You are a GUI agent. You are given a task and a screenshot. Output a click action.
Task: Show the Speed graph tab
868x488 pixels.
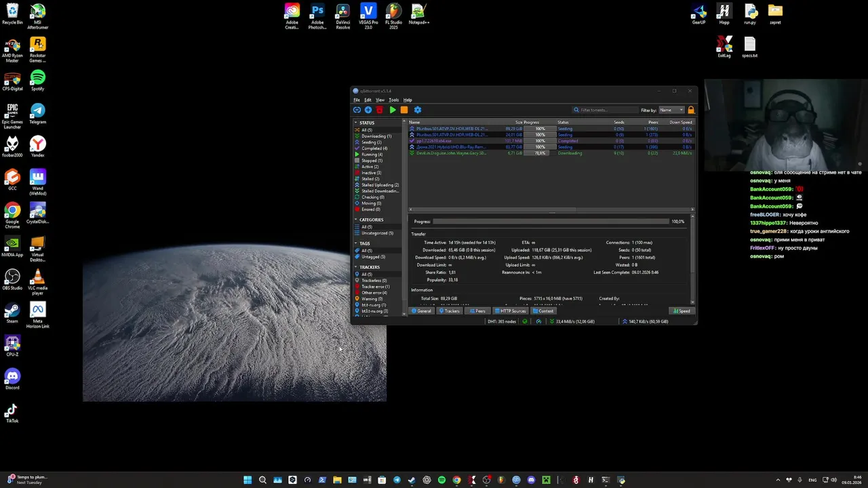(681, 311)
